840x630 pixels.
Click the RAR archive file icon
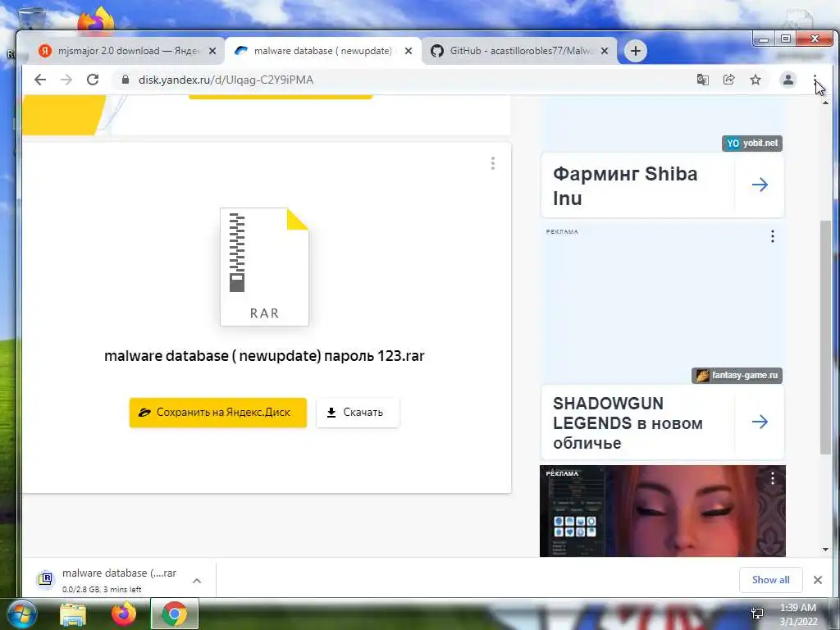[x=264, y=267]
